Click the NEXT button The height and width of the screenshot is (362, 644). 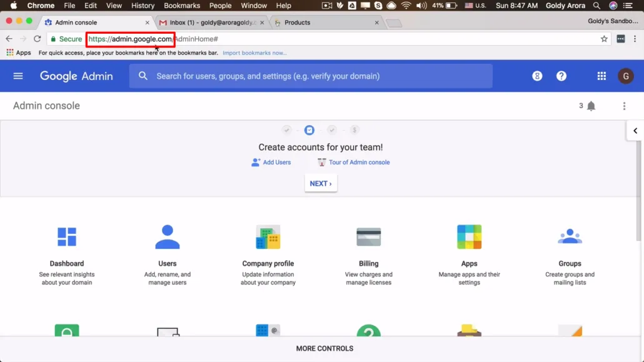pyautogui.click(x=321, y=183)
